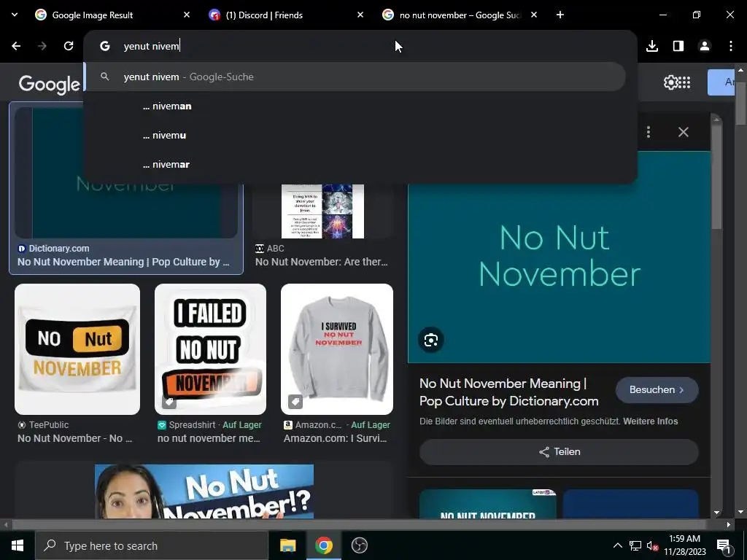Open the Chrome downloads icon
Screen dimensions: 747x560
[652, 46]
